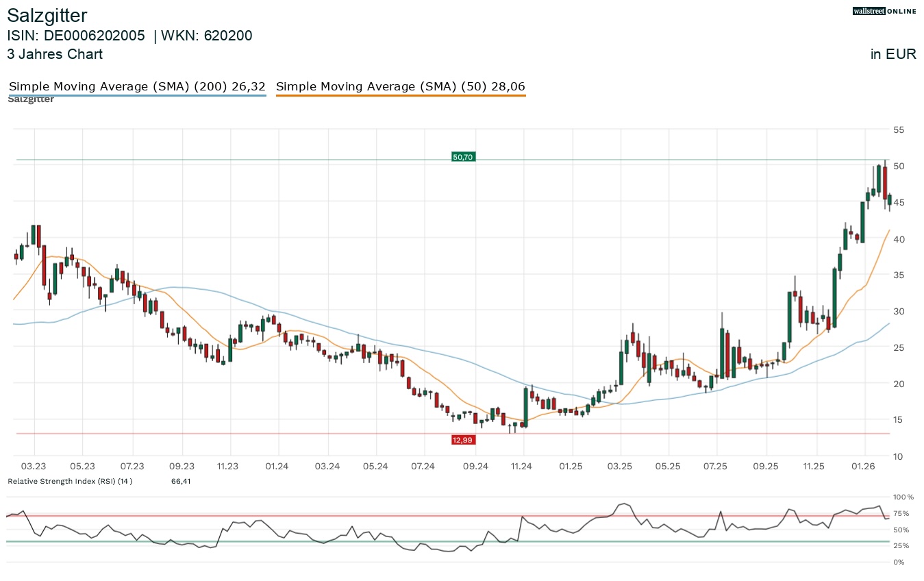Screen dimensions: 924x581
Task: Select the 03.23 date on the x-axis
Action: 34,467
